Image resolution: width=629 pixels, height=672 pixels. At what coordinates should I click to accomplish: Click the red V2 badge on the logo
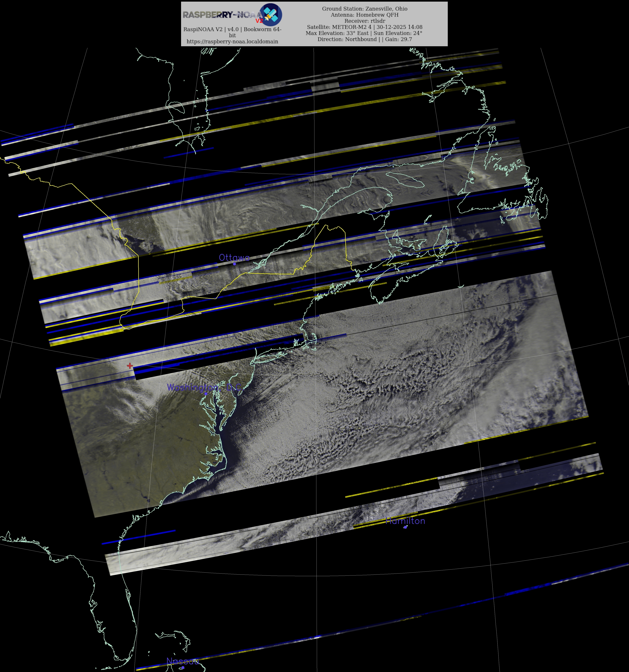coord(259,21)
